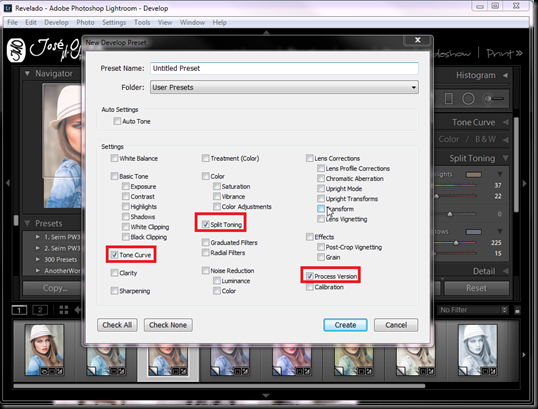The image size is (538, 409).
Task: Click Create button
Action: [x=345, y=325]
